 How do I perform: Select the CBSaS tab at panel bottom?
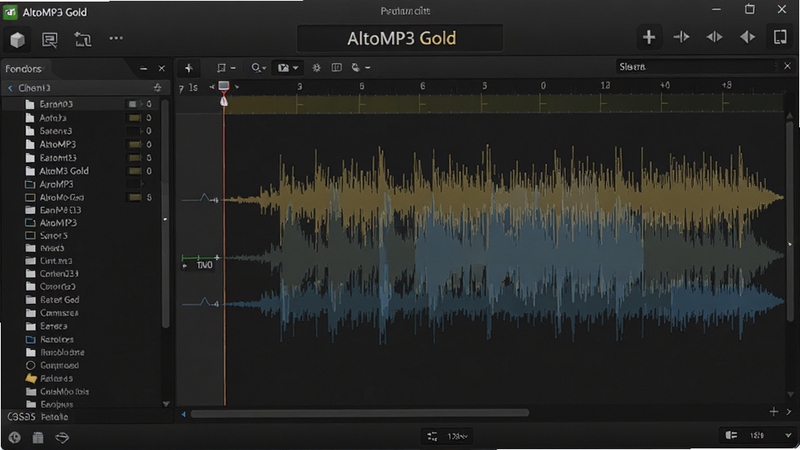point(21,417)
